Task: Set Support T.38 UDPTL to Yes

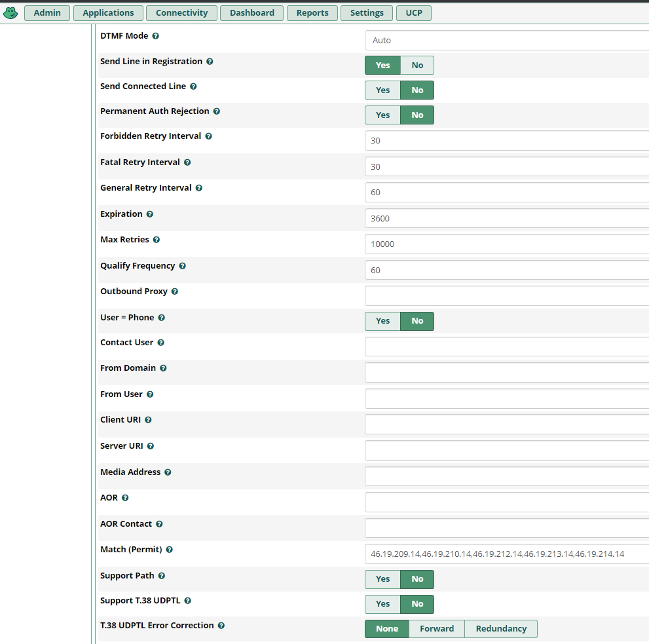Action: point(382,604)
